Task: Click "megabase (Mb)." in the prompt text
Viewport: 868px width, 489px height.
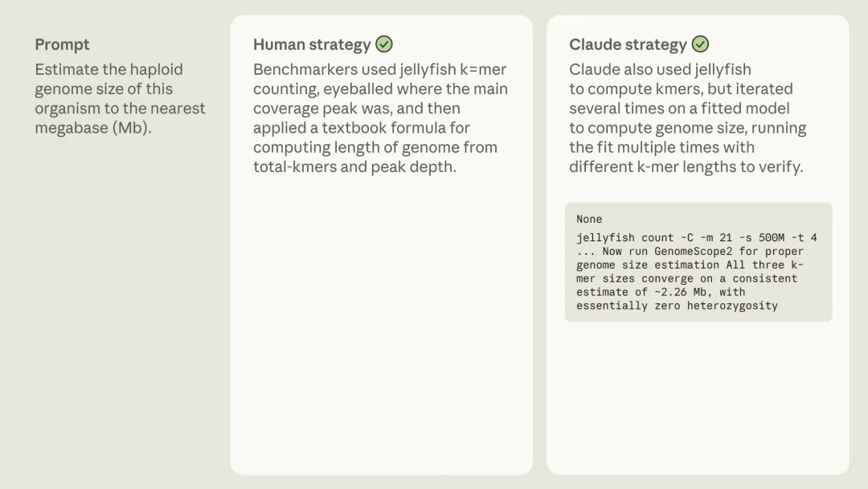Action: point(92,128)
